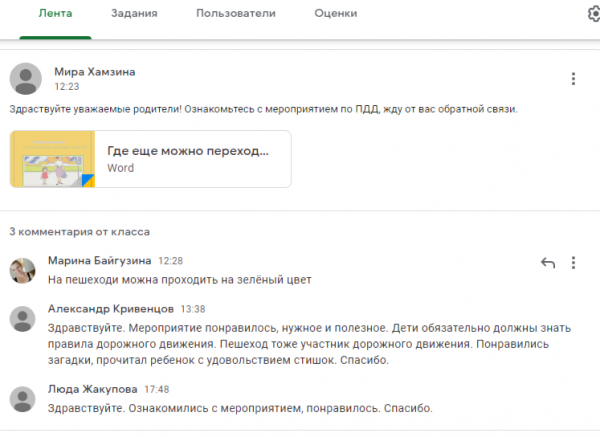This screenshot has height=437, width=600.
Task: Go to the Пользователи tab
Action: point(236,14)
